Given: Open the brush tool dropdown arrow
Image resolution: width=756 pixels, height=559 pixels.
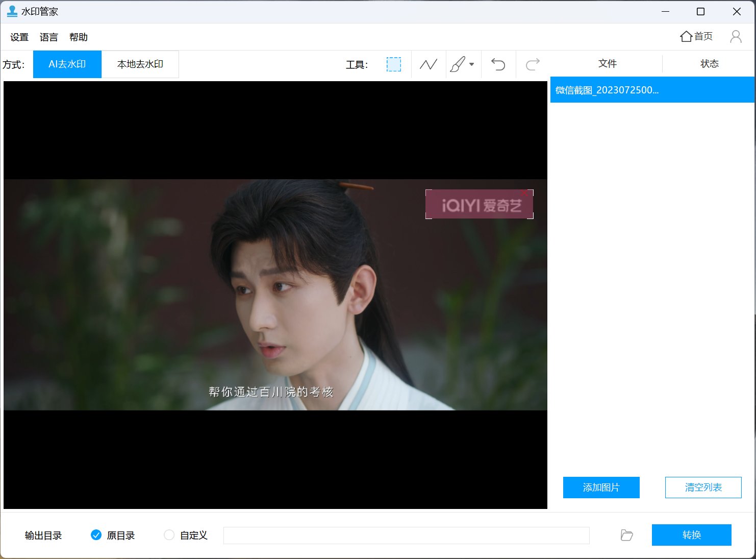Looking at the screenshot, I should 472,64.
